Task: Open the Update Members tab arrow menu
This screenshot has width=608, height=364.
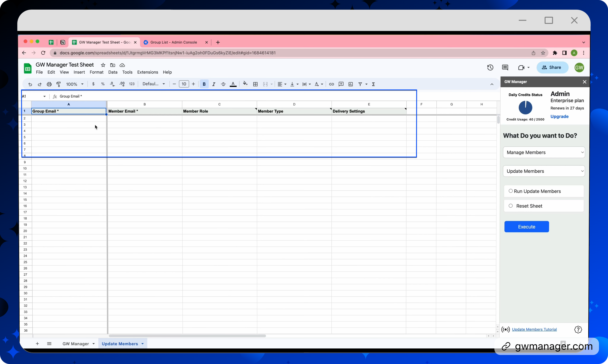Action: tap(142, 344)
